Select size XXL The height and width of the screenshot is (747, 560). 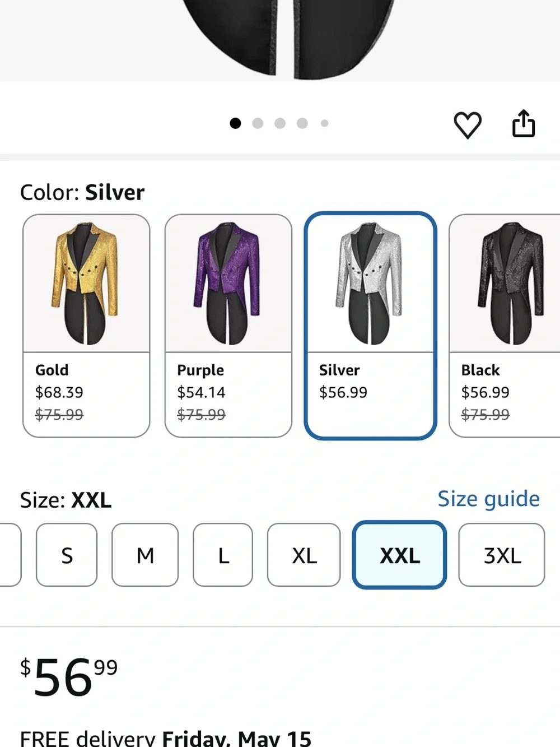click(x=399, y=555)
